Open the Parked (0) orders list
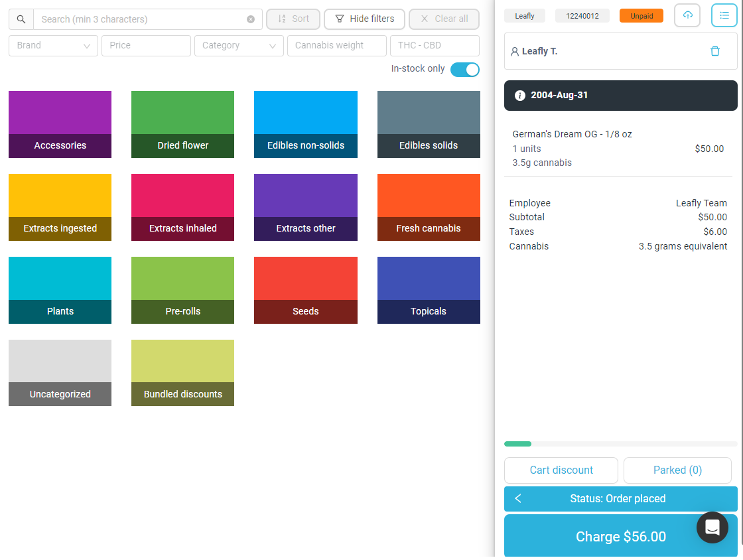Viewport: 743px width, 560px height. [x=677, y=470]
